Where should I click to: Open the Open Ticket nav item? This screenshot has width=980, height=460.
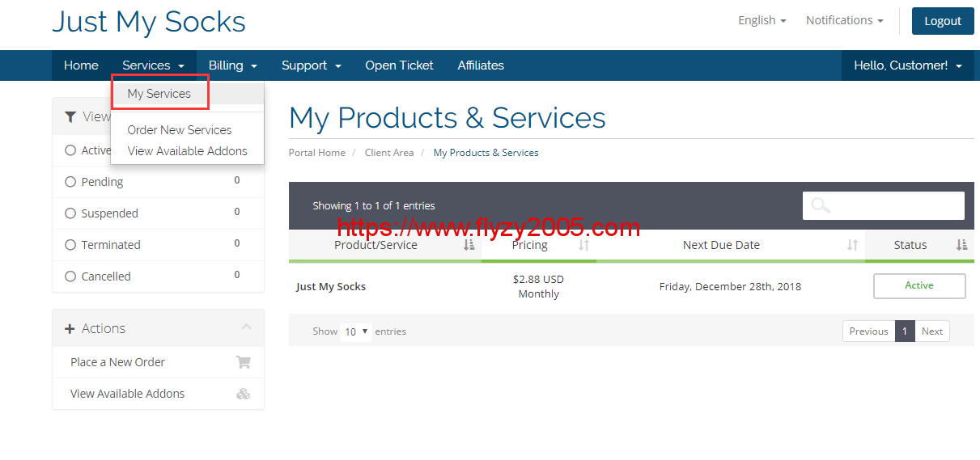coord(399,65)
